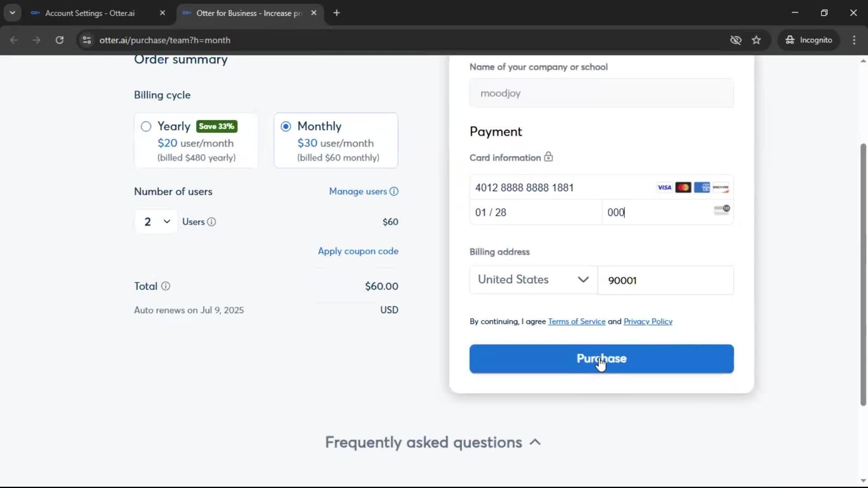Click the Purchase button
This screenshot has height=488, width=868.
click(x=602, y=359)
